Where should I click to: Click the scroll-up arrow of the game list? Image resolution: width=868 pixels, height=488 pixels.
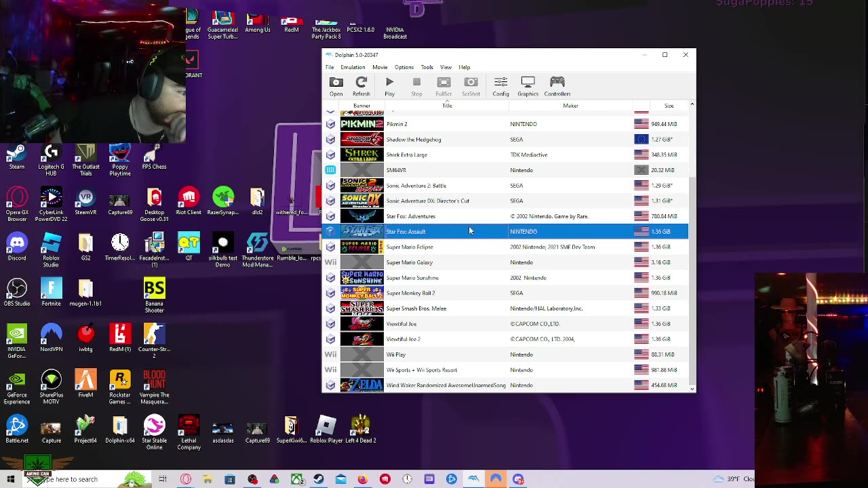coord(692,104)
